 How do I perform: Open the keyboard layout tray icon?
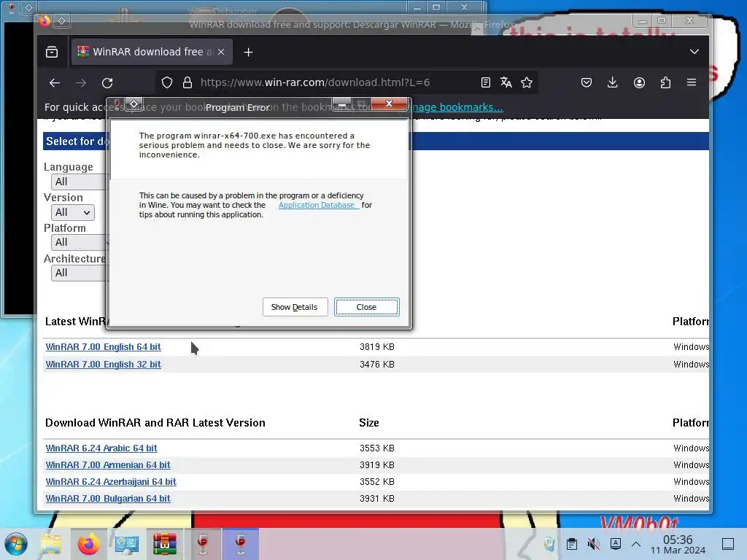[616, 543]
